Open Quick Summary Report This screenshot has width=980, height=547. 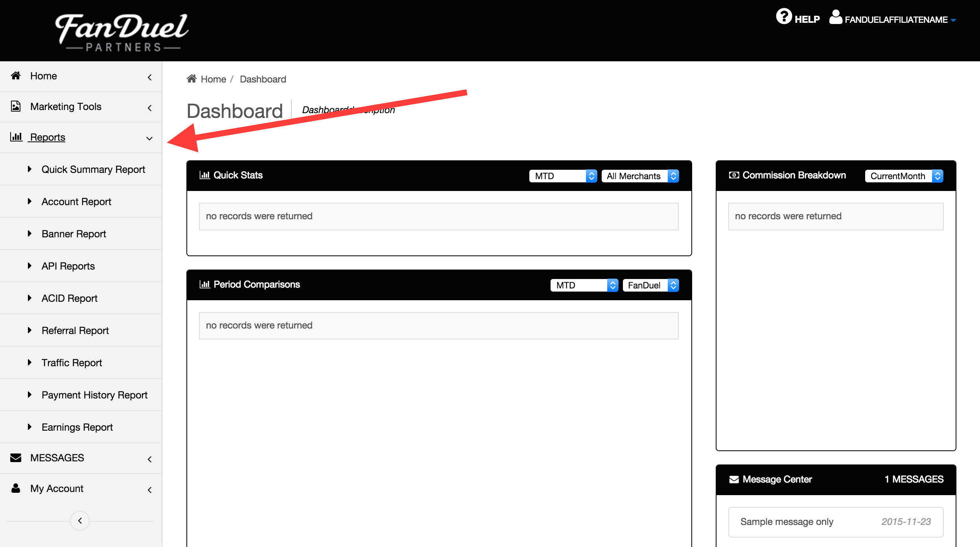93,169
